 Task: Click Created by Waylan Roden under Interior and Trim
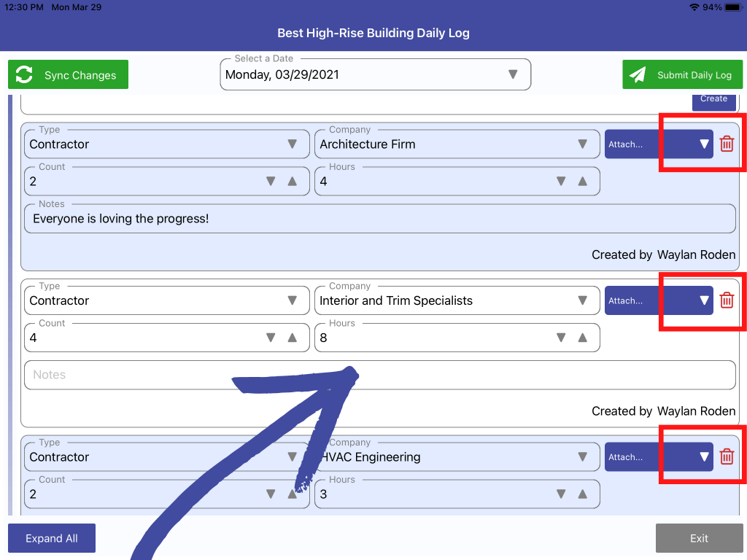tap(663, 411)
